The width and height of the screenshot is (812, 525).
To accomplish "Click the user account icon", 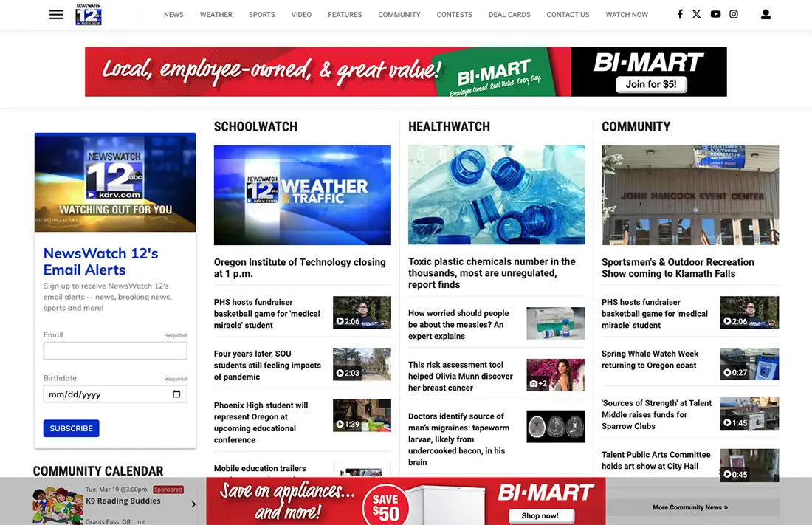I will tap(765, 15).
